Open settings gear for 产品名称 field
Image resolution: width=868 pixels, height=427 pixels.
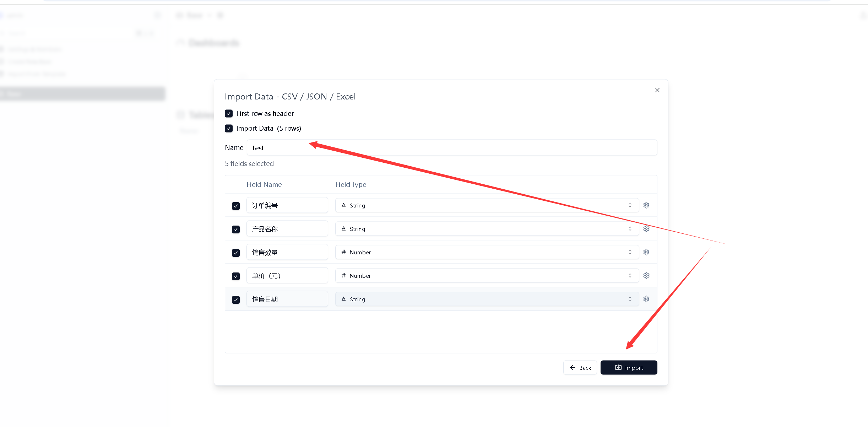coord(646,229)
